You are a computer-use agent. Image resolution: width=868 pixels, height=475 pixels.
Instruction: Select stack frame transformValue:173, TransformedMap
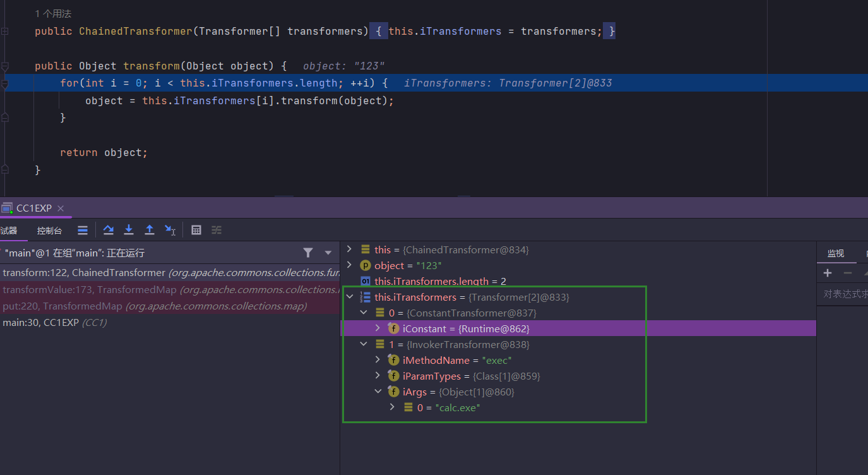(170, 289)
